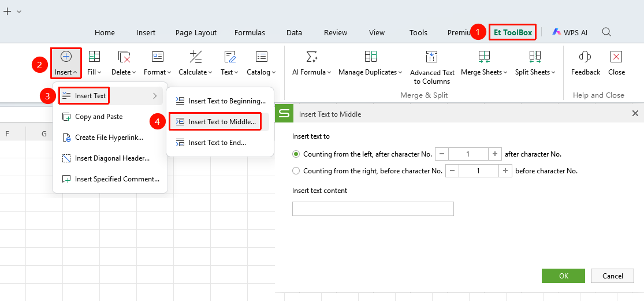
Task: Expand the Calculate dropdown
Action: 210,73
